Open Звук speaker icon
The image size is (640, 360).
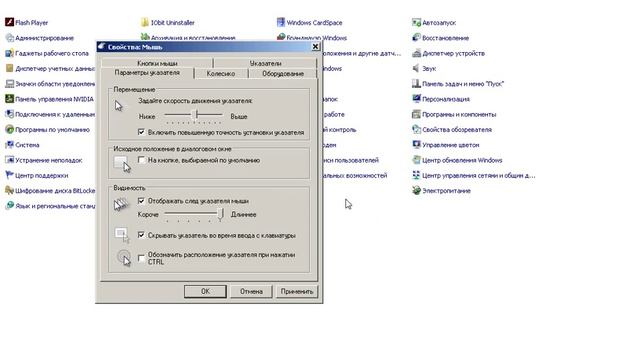point(416,69)
